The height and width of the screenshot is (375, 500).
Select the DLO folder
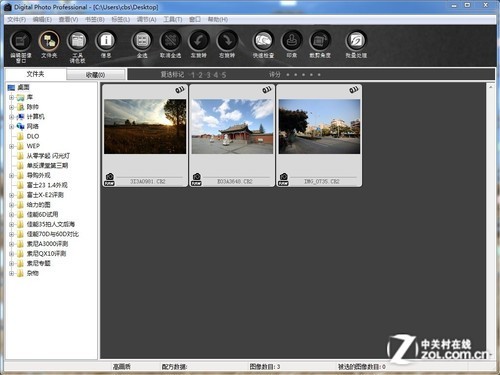click(33, 136)
